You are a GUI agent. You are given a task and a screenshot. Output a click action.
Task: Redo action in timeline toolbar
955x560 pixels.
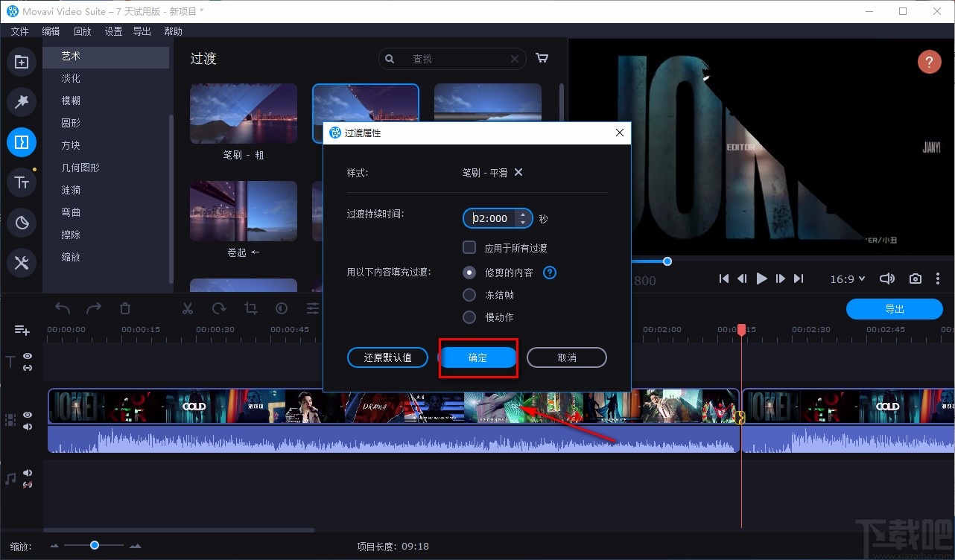point(94,308)
